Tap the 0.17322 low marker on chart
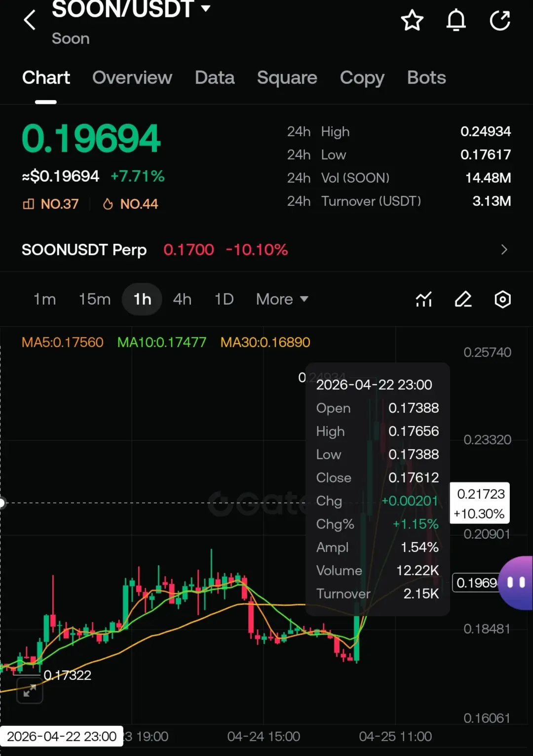Image resolution: width=533 pixels, height=756 pixels. (68, 676)
